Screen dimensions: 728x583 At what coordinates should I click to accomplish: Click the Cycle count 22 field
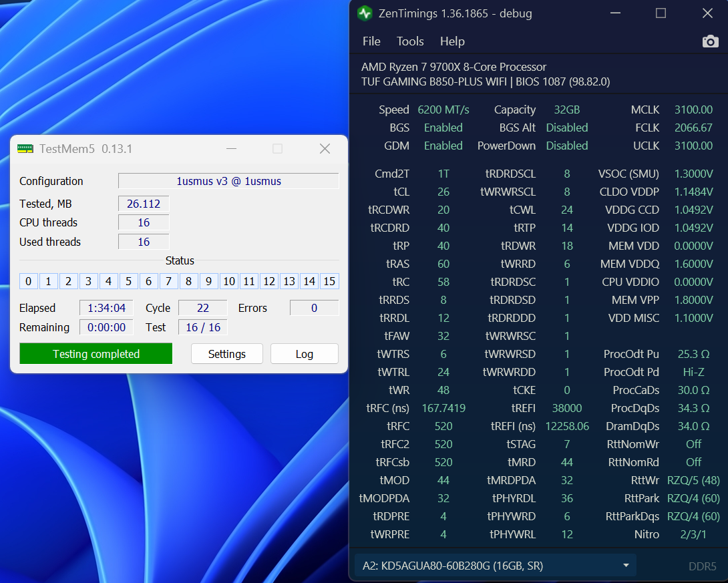pyautogui.click(x=203, y=308)
